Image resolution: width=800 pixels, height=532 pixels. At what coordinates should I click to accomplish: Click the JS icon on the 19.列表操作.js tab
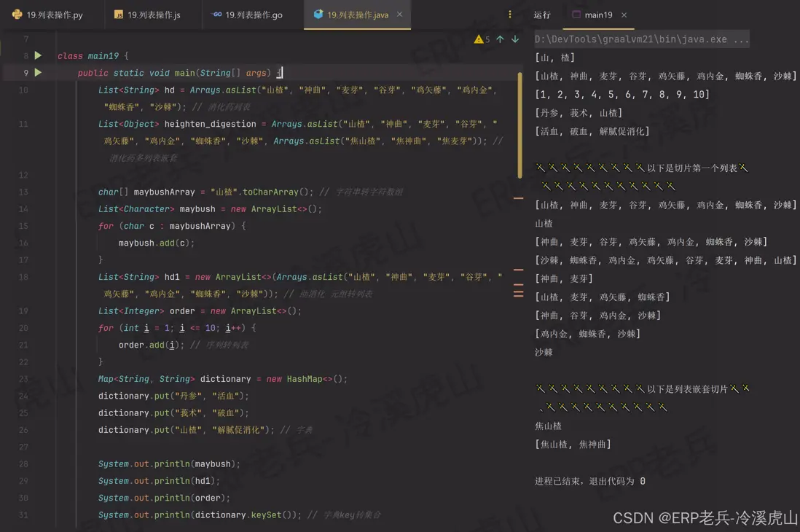pyautogui.click(x=119, y=12)
